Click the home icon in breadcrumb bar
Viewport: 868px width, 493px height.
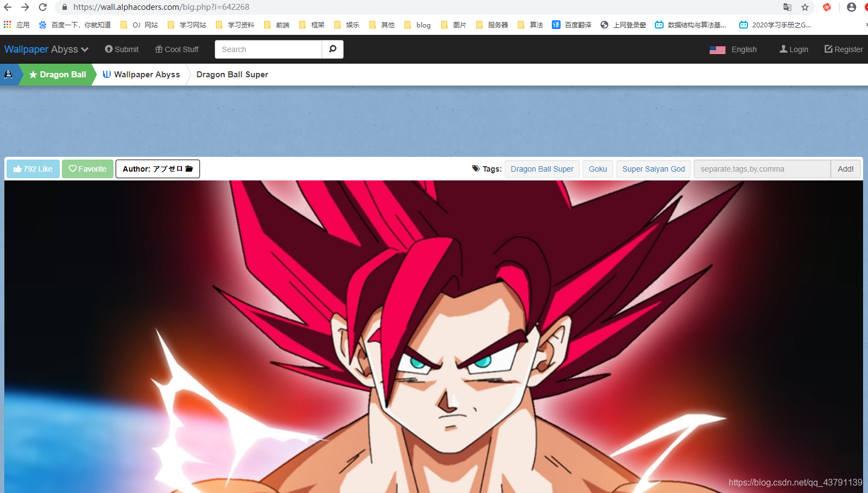click(8, 75)
